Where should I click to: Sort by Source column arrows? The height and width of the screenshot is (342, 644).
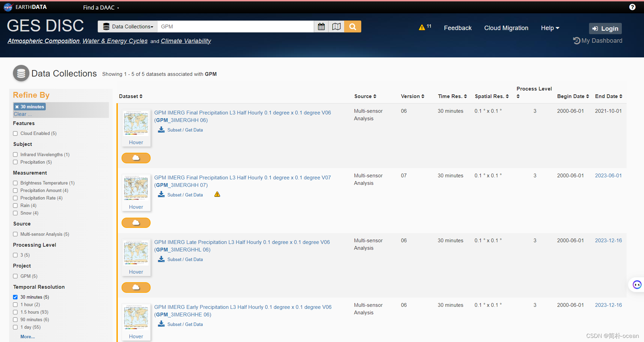coord(375,96)
